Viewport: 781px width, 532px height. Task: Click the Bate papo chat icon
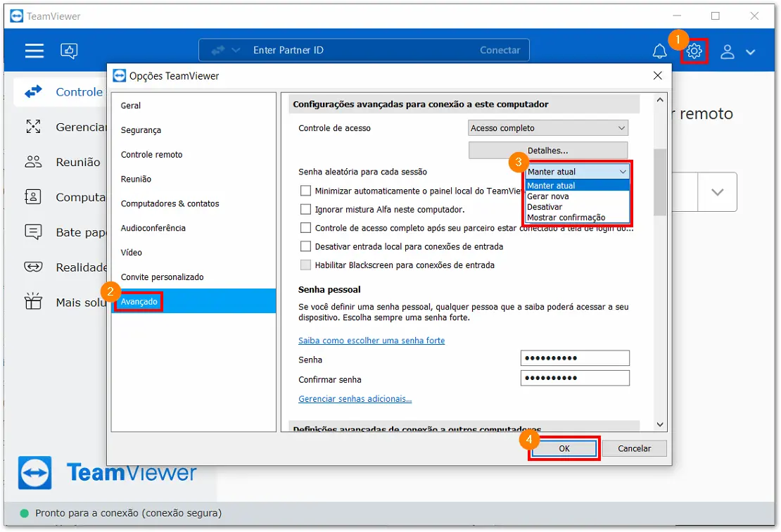(33, 232)
